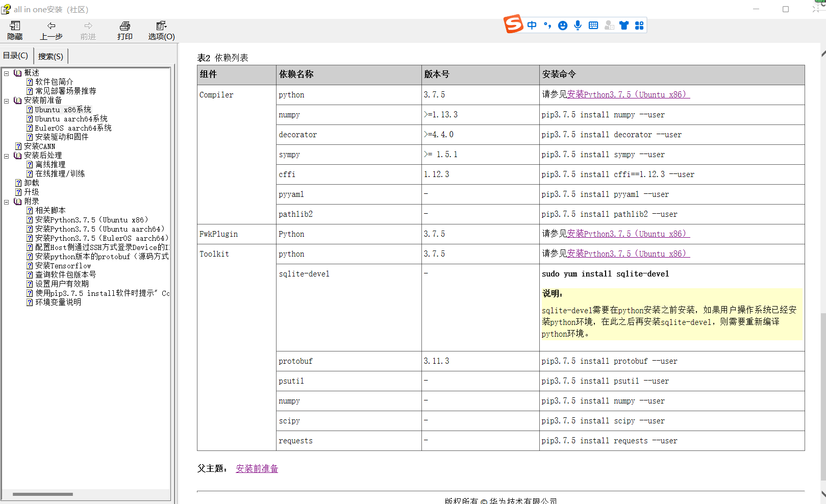
Task: Switch to the 目录(C) contents tab
Action: tap(16, 56)
